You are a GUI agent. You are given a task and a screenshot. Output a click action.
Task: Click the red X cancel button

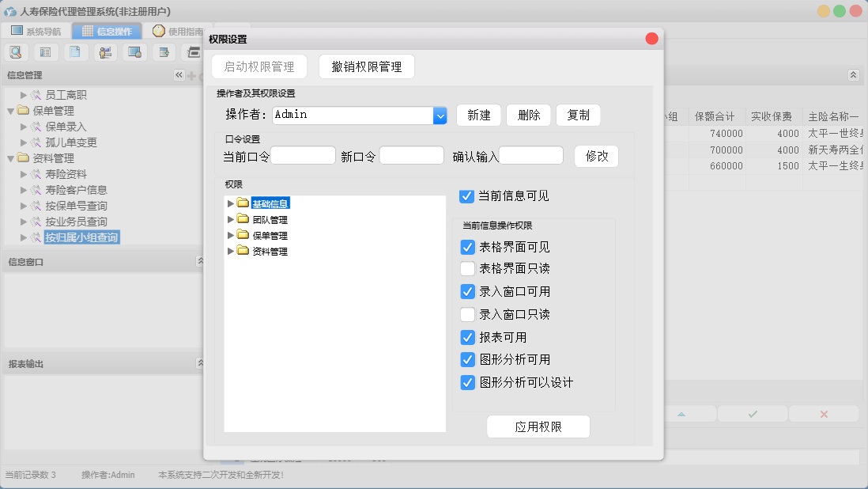(824, 415)
